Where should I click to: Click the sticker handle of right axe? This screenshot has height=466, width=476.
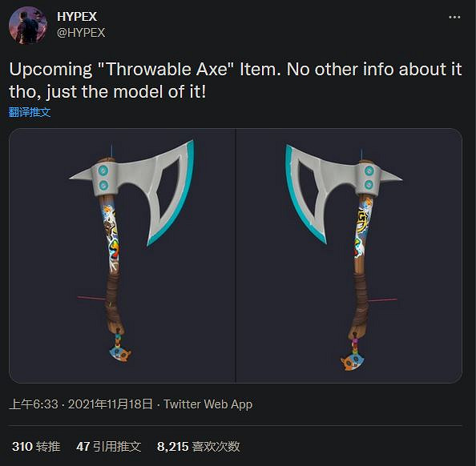point(364,232)
